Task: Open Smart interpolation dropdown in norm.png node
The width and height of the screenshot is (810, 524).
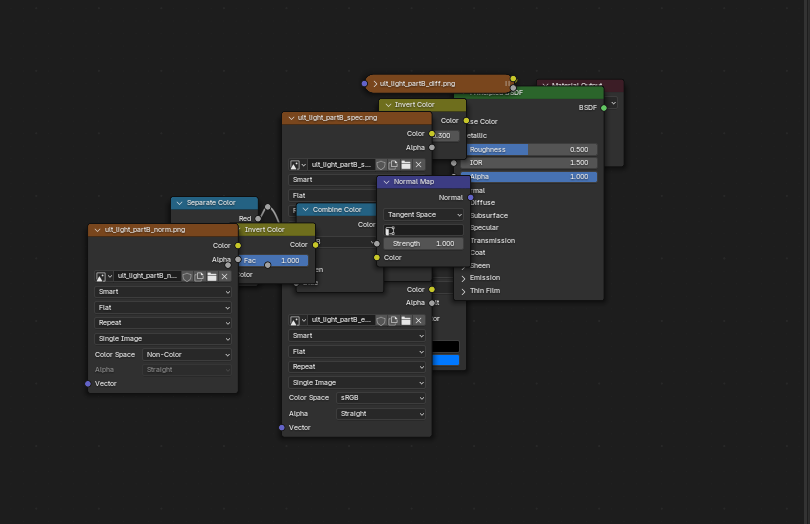Action: pyautogui.click(x=163, y=292)
